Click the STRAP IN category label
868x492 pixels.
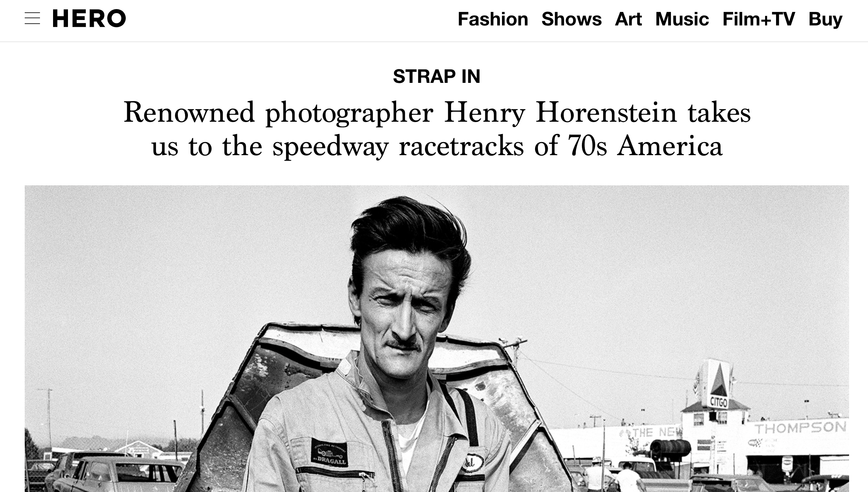point(437,76)
